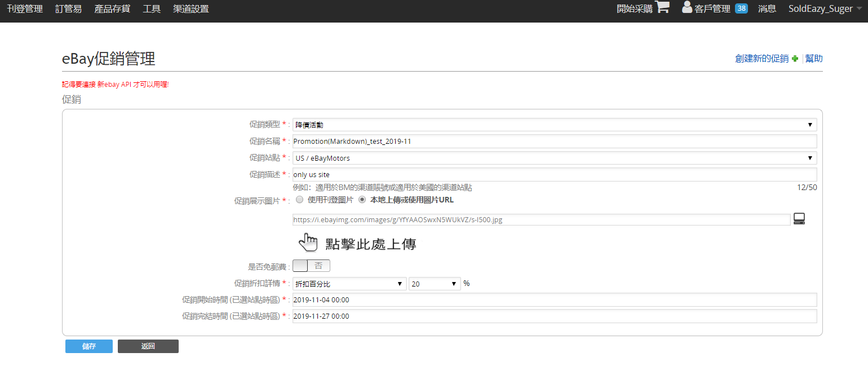Open the 促銷站點 dropdown showing US / eBayMotors
868x370 pixels.
coord(555,158)
